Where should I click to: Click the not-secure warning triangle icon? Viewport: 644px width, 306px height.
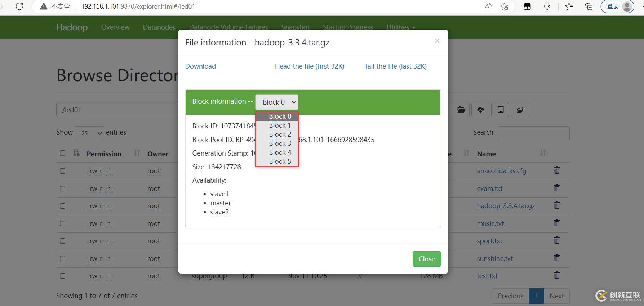44,6
